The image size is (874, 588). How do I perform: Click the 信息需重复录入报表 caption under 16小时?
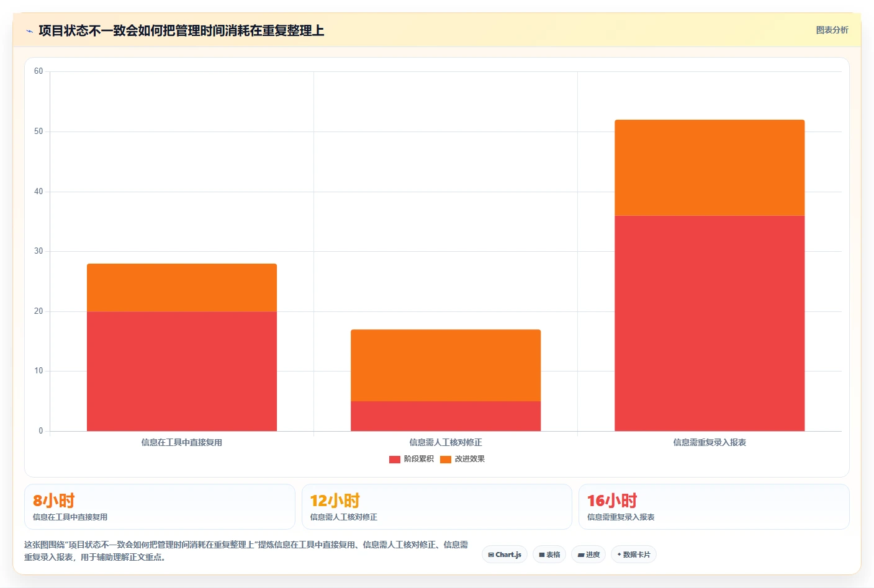point(621,517)
